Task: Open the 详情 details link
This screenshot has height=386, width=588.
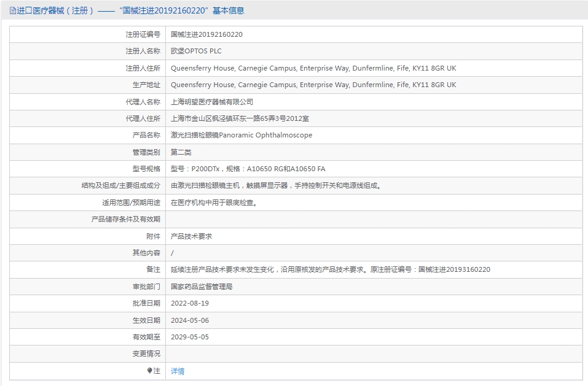Action: [x=178, y=371]
